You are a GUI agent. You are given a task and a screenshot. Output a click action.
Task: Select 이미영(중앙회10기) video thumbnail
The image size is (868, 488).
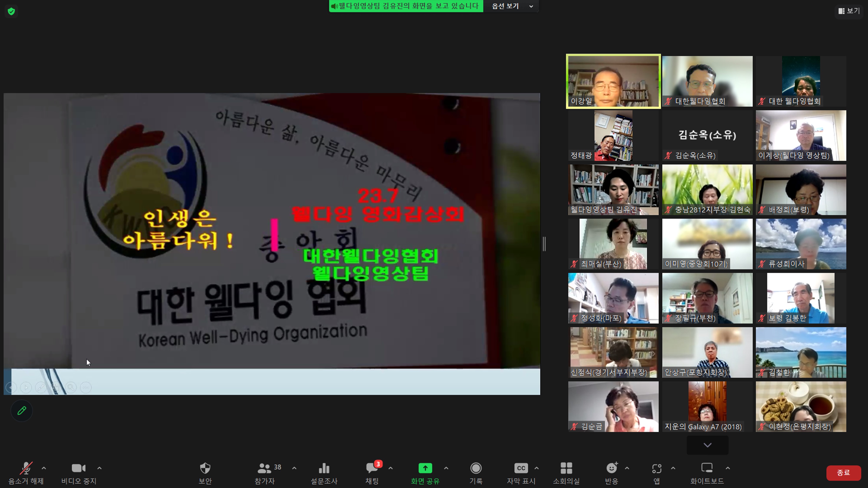[707, 244]
